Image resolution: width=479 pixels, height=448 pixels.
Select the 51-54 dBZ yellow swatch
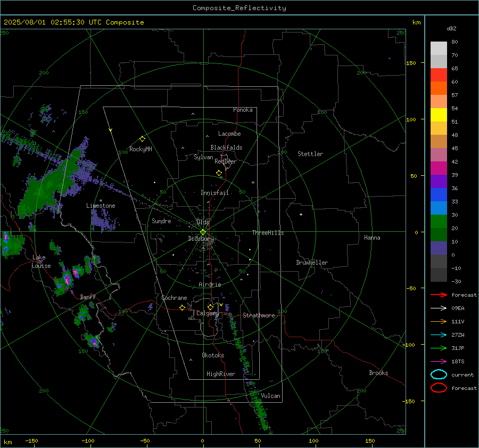coord(439,115)
